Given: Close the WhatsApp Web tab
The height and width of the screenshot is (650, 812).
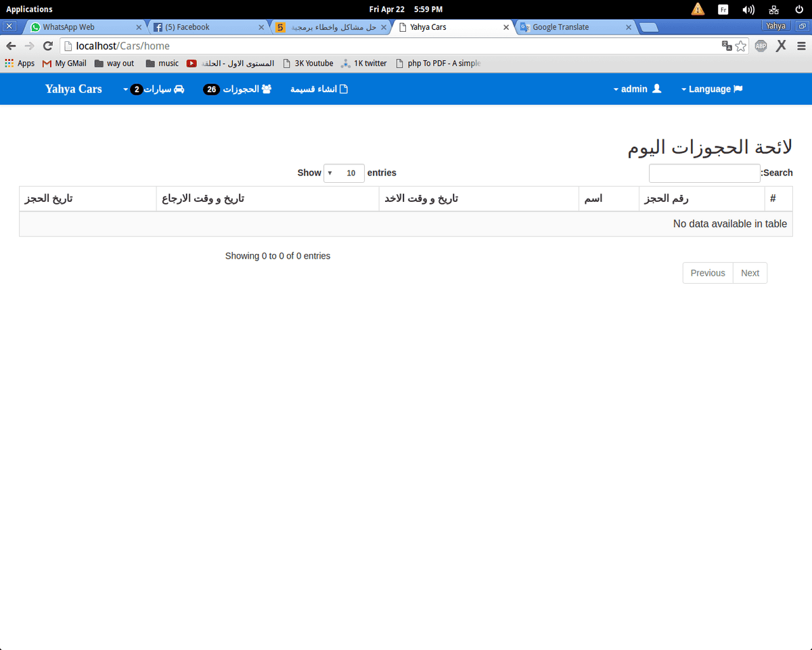Looking at the screenshot, I should click(139, 27).
